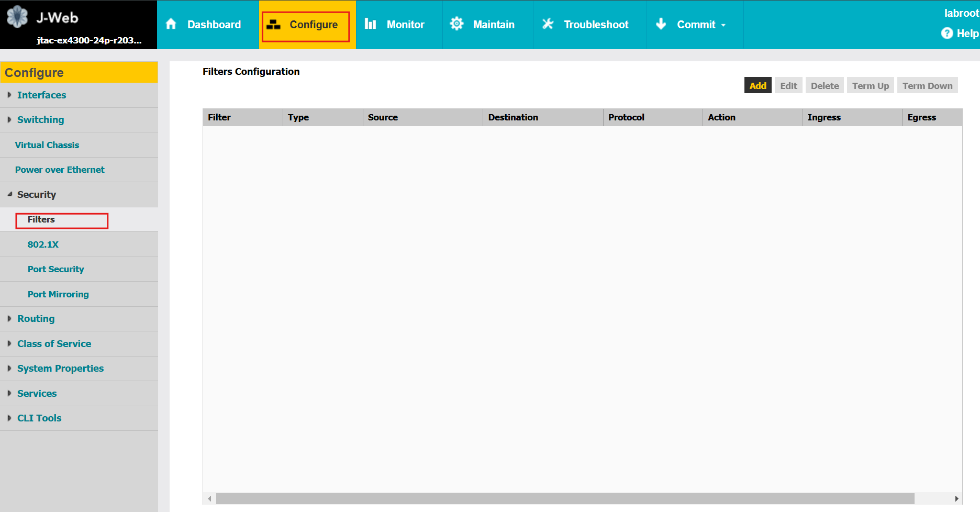Select CLI Tools in the sidebar

click(x=39, y=418)
